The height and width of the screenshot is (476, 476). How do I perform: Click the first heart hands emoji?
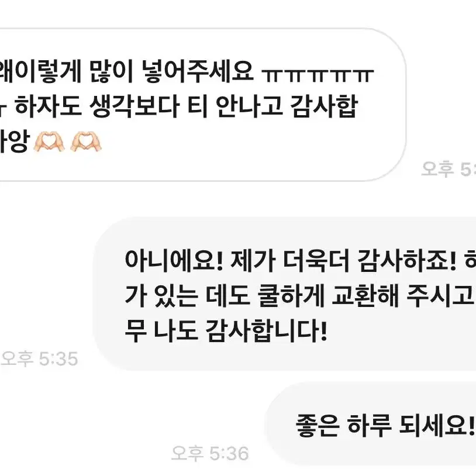pyautogui.click(x=49, y=142)
